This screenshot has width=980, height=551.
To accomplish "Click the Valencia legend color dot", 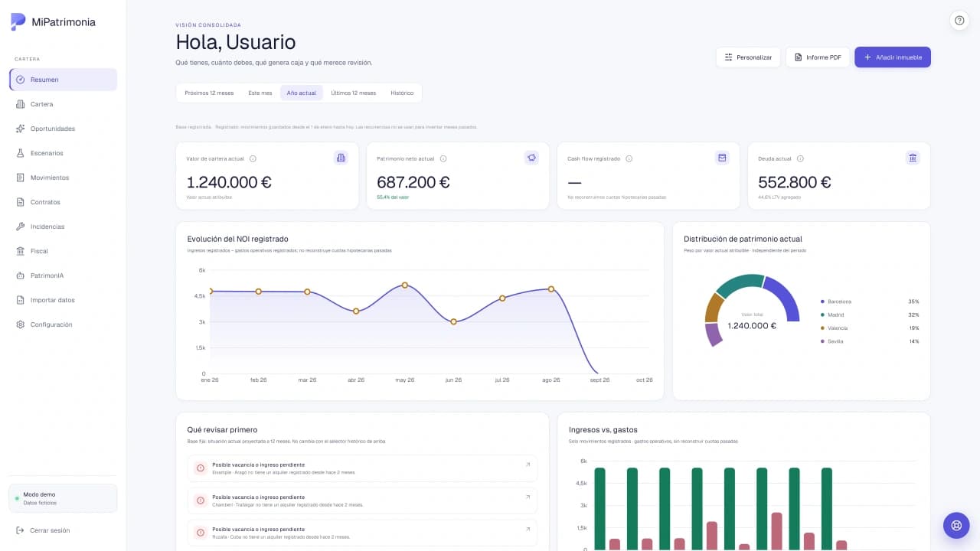I will [x=822, y=328].
